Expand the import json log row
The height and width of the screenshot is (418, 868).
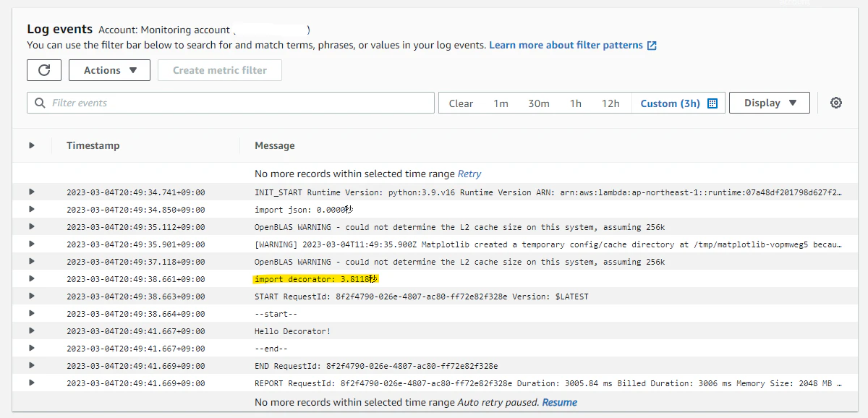click(x=32, y=209)
